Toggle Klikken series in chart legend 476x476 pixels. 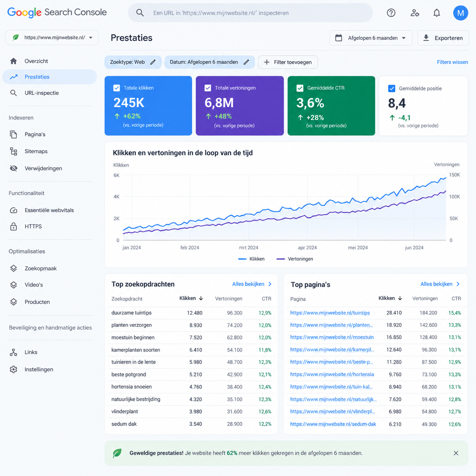251,259
